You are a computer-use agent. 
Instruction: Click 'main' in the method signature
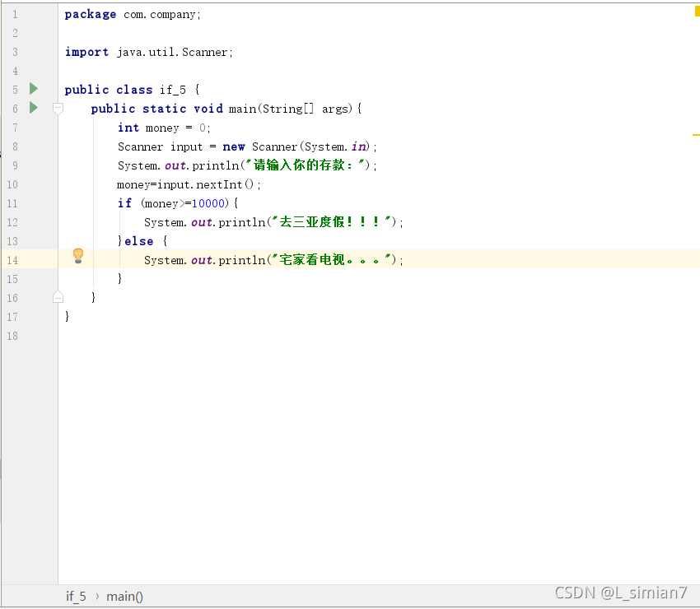tap(242, 109)
